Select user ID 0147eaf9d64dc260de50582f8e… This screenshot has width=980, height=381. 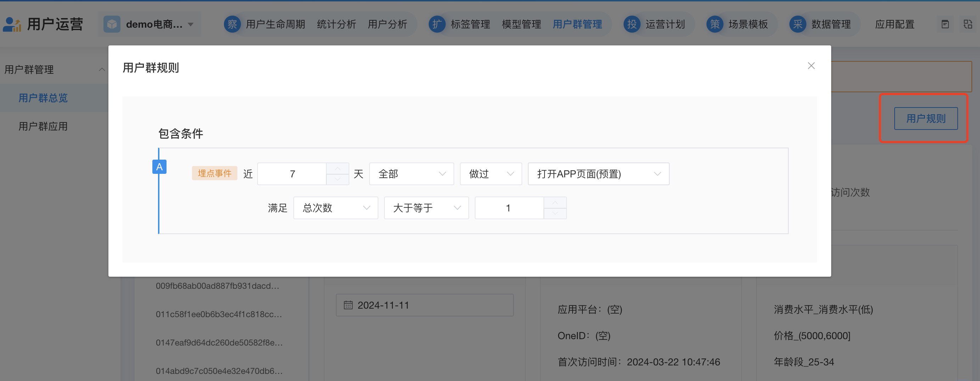click(x=219, y=343)
